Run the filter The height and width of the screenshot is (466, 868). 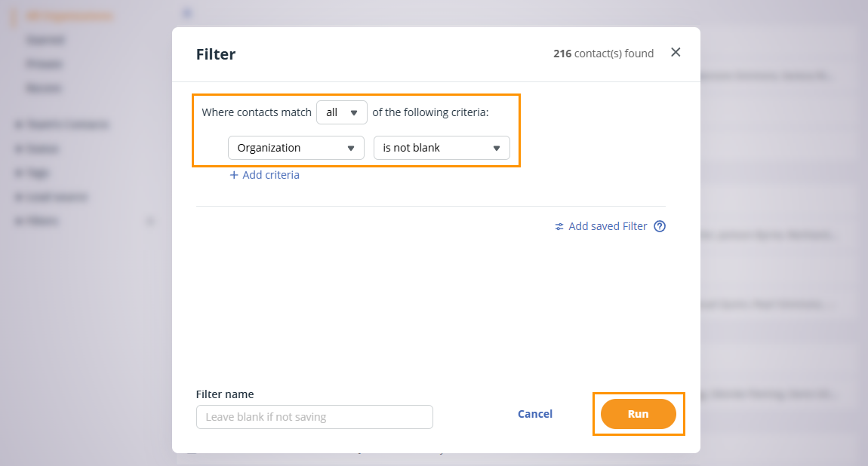point(639,414)
